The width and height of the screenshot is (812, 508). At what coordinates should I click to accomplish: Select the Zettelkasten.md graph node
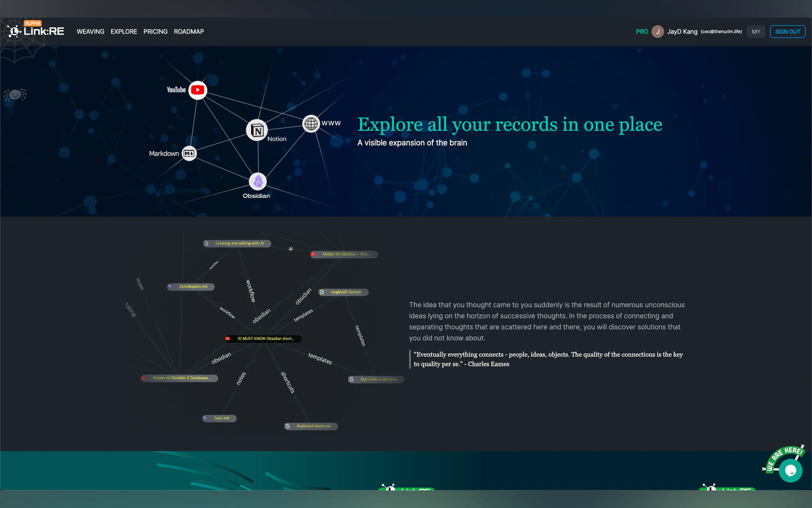pos(191,287)
